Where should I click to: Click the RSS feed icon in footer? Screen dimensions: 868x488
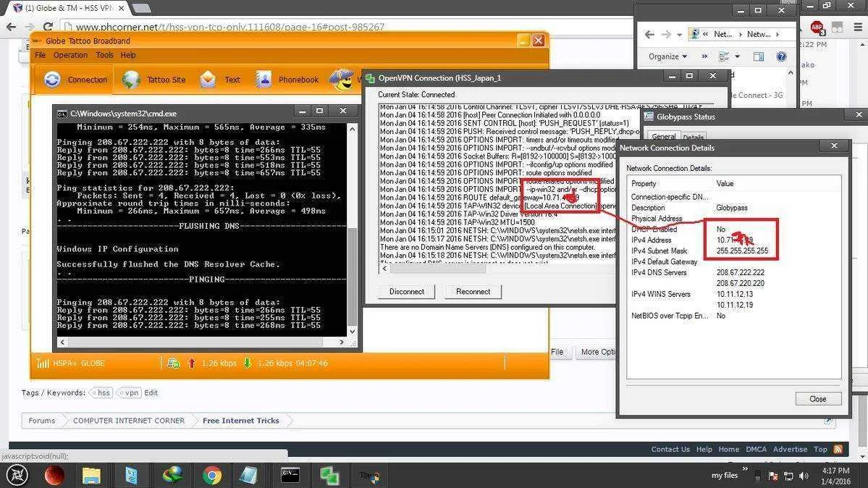coord(838,449)
